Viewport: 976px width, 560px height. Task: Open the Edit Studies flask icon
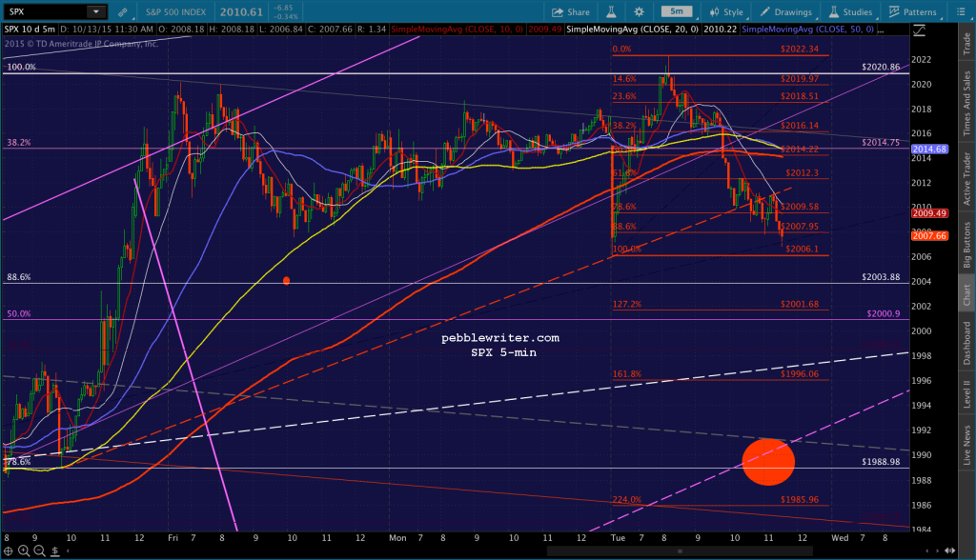click(x=611, y=11)
